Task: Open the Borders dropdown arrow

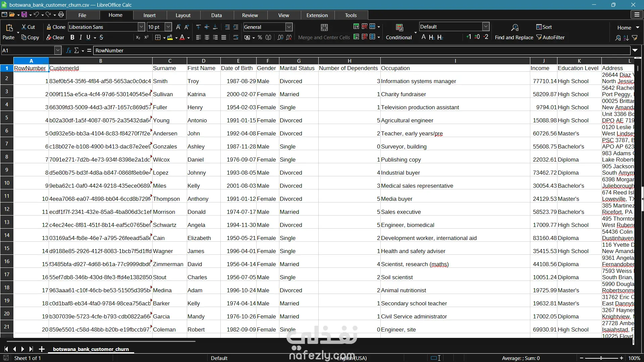Action: pyautogui.click(x=164, y=38)
